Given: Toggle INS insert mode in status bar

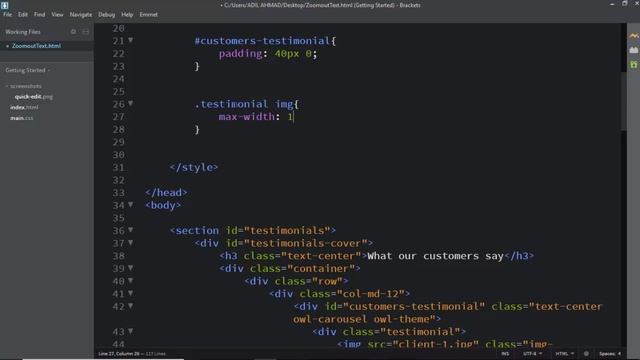Looking at the screenshot, I should coord(505,354).
